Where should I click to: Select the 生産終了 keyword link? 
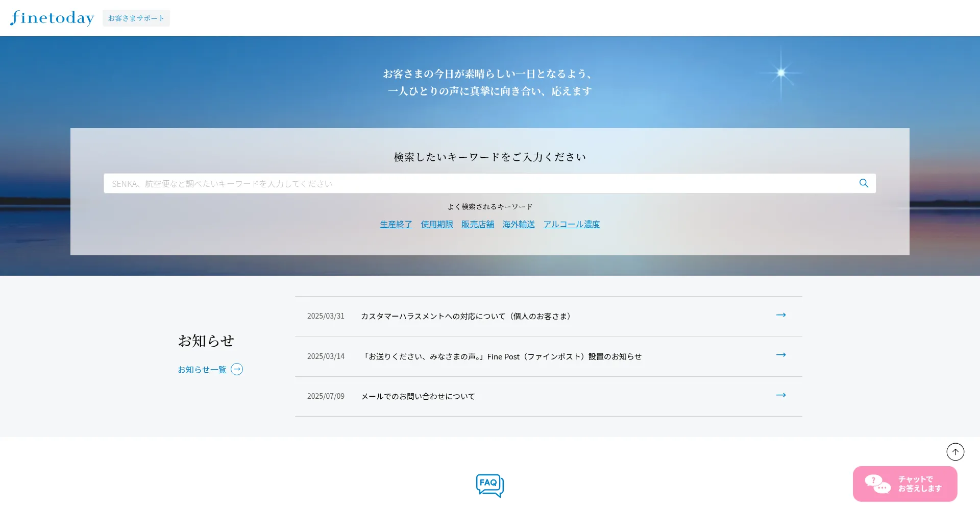click(x=396, y=224)
